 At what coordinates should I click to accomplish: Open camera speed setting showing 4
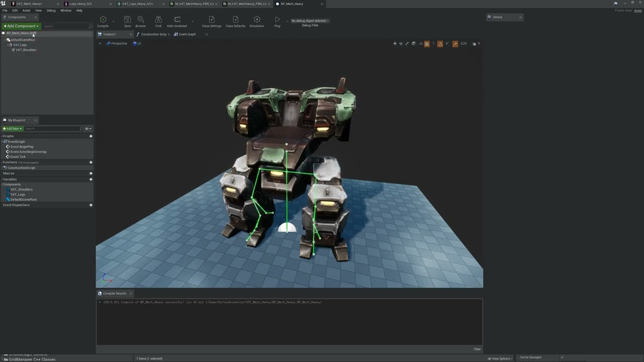pyautogui.click(x=476, y=44)
